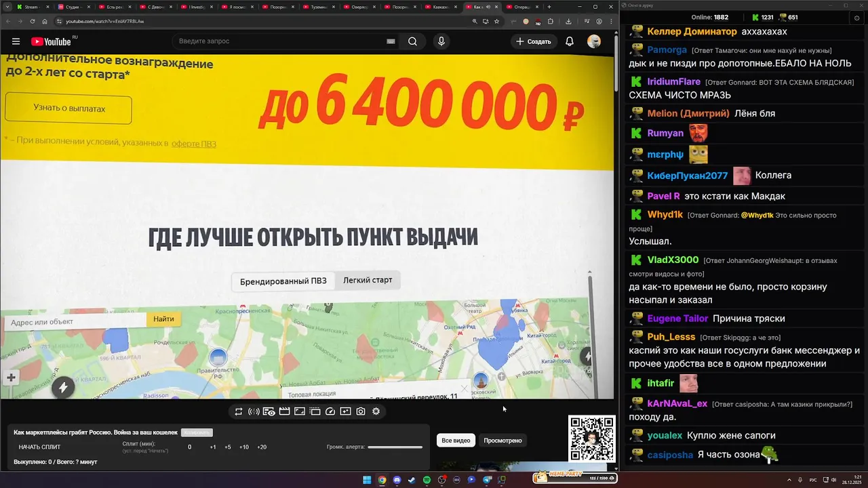Click the round lightning bolt button on map
Screen dimensions: 868x488
tap(63, 387)
